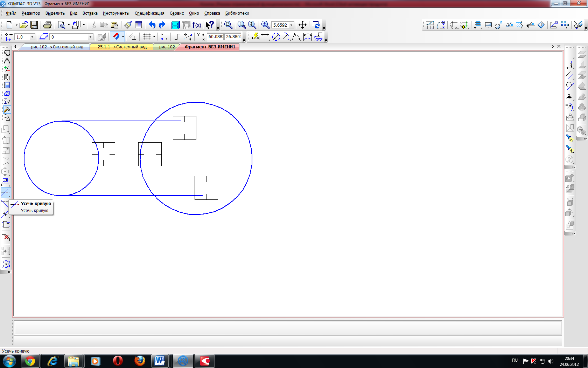The height and width of the screenshot is (368, 588).
Task: Zoom in with plus magnifier icon
Action: 266,25
